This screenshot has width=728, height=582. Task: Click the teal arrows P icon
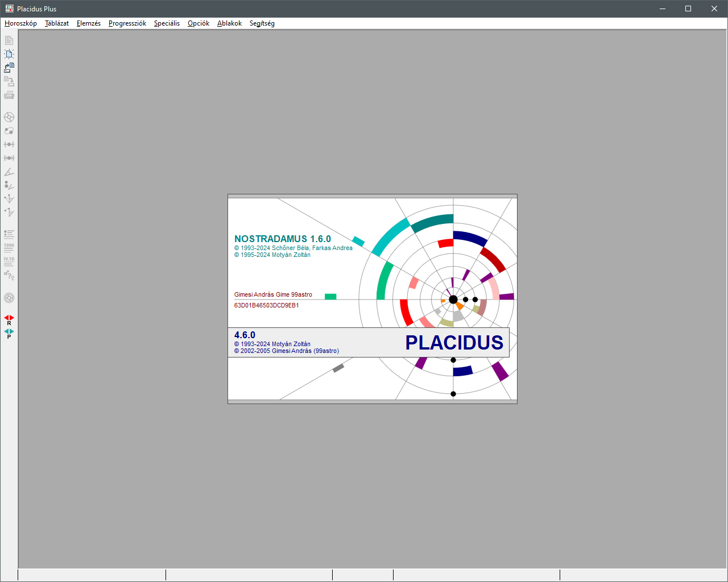point(9,334)
